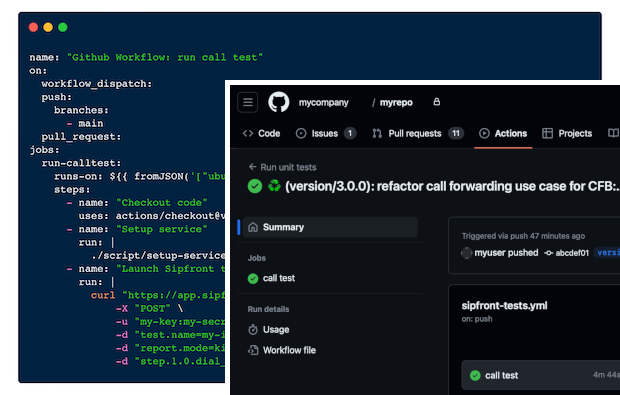Click 'Triggered via push 47 minutes ago' text
620x395 pixels.
pyautogui.click(x=523, y=236)
